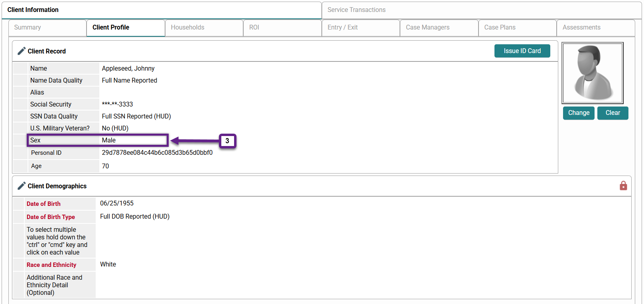Screen dimensions: 644x304
Task: Click the Sex field value Male
Action: (x=109, y=140)
